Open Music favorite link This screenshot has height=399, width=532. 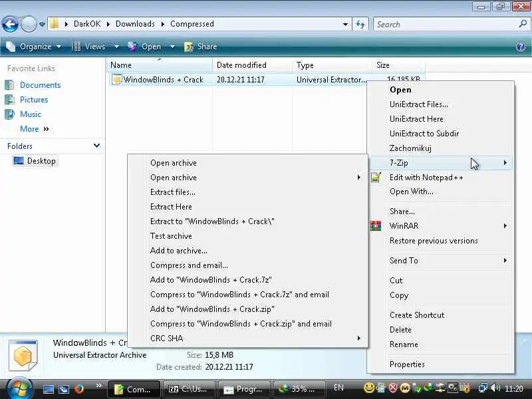click(x=31, y=114)
